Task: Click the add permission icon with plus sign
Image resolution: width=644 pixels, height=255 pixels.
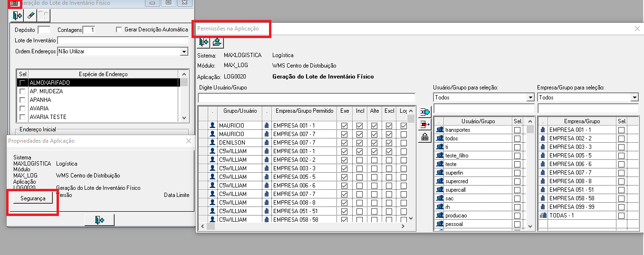Action: 424,113
